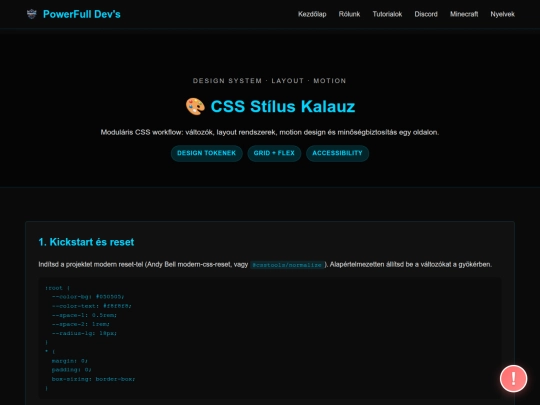Click the @csstools/normalize inline code
The height and width of the screenshot is (405, 540).
(287, 265)
